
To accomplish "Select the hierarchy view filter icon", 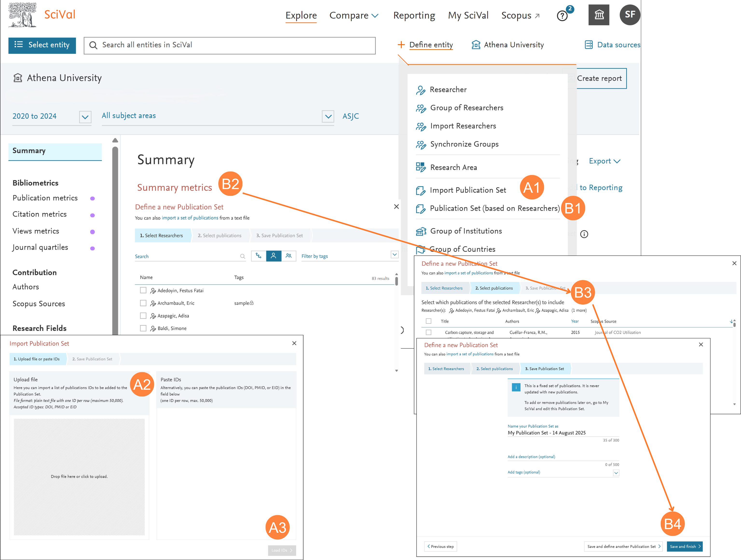I will pos(259,256).
